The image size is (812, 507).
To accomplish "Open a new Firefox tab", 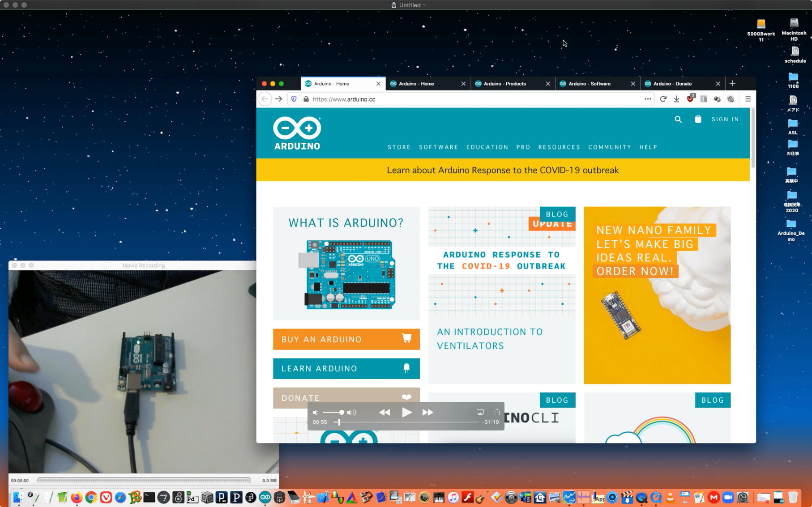I will pos(732,83).
